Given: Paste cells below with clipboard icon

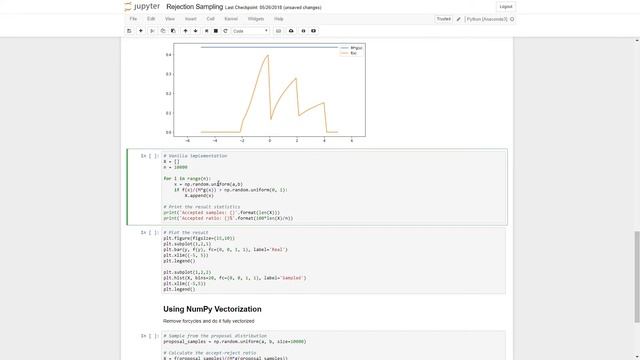Looking at the screenshot, I should pyautogui.click(x=173, y=31).
